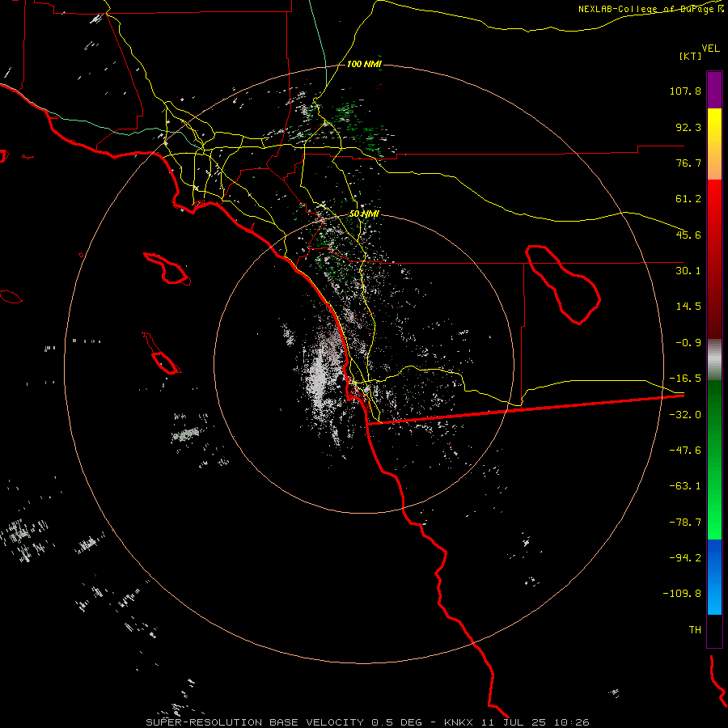Viewport: 728px width, 728px height.
Task: Click the VEL legend title
Action: [710, 49]
